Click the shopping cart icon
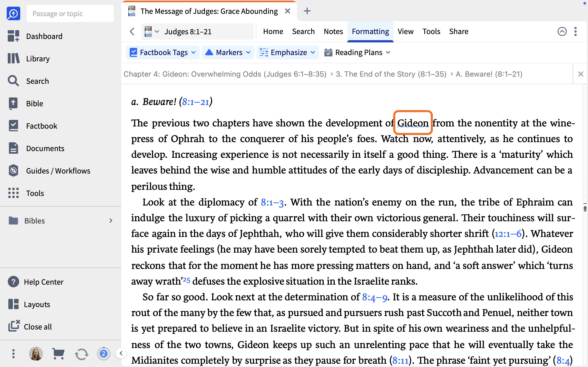This screenshot has height=367, width=588. [x=58, y=354]
